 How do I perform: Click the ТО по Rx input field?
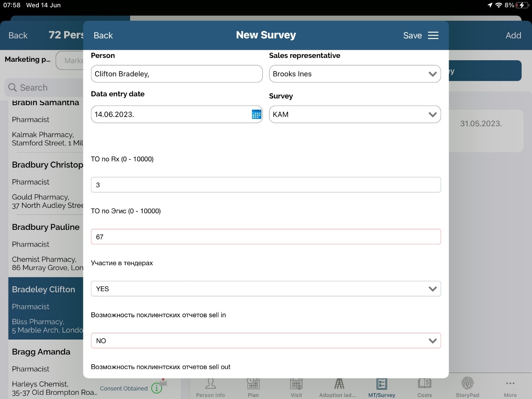tap(266, 185)
